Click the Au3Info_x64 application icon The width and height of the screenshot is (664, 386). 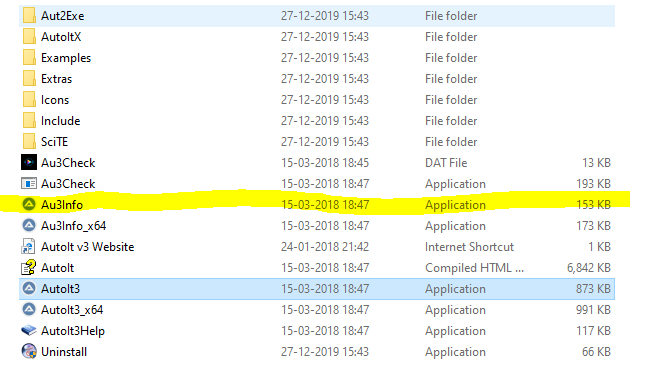click(x=29, y=226)
